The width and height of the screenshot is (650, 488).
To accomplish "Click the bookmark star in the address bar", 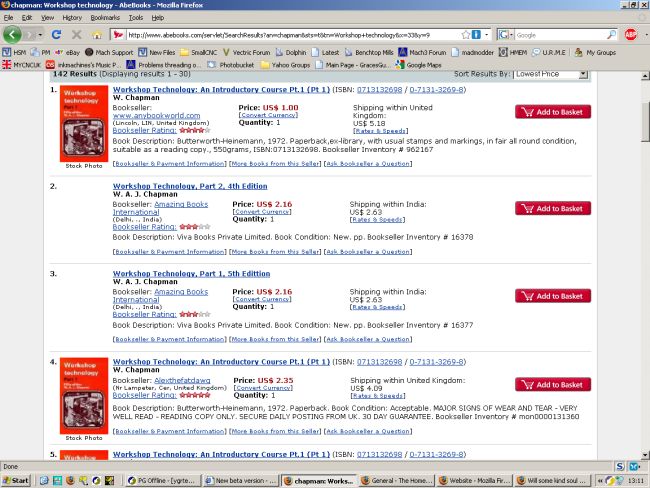I will [x=466, y=35].
